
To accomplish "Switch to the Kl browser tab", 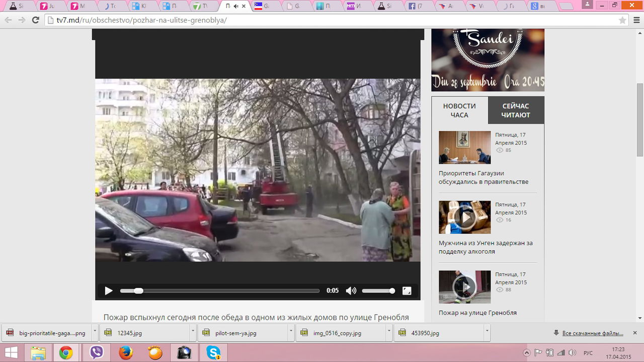I will [x=143, y=6].
